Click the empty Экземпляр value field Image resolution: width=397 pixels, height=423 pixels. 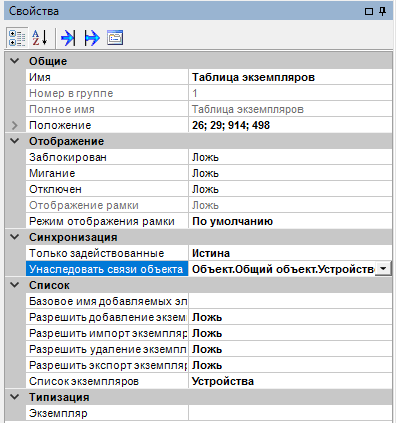pos(290,413)
